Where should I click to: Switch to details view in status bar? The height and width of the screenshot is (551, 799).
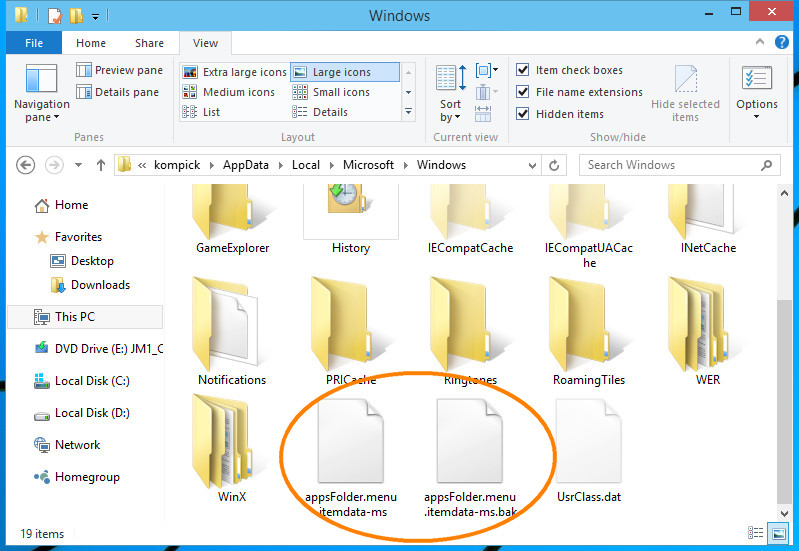coord(755,533)
